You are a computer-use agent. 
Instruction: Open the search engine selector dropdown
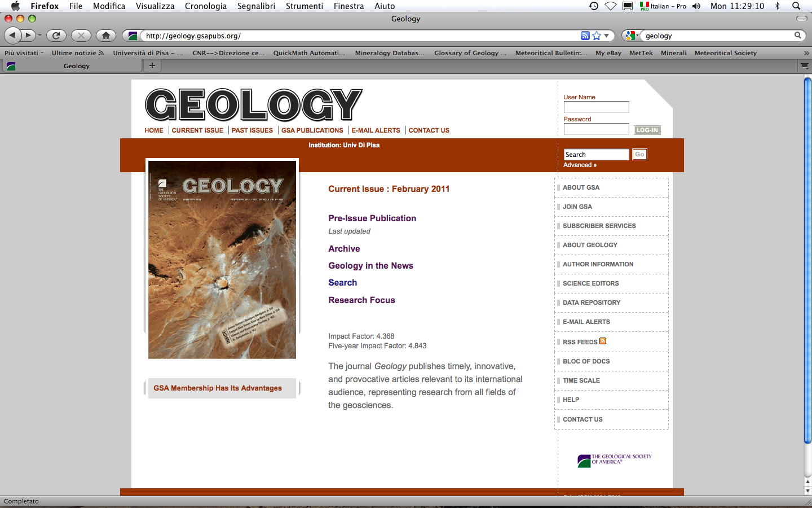631,36
